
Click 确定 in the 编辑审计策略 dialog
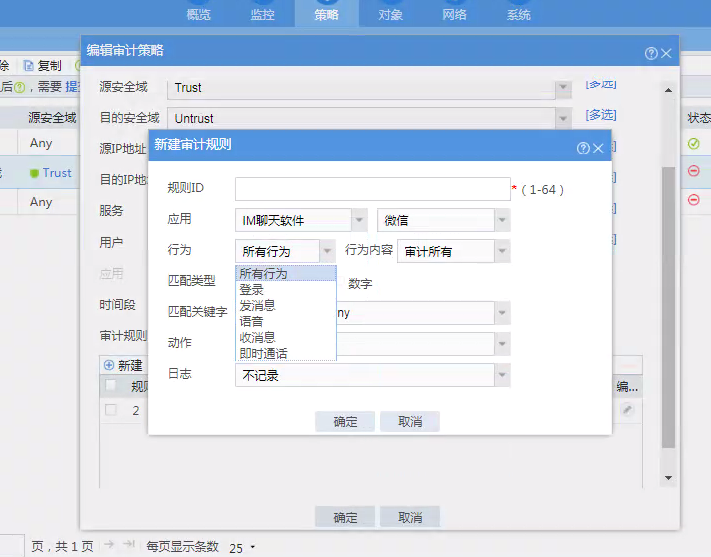[x=345, y=517]
